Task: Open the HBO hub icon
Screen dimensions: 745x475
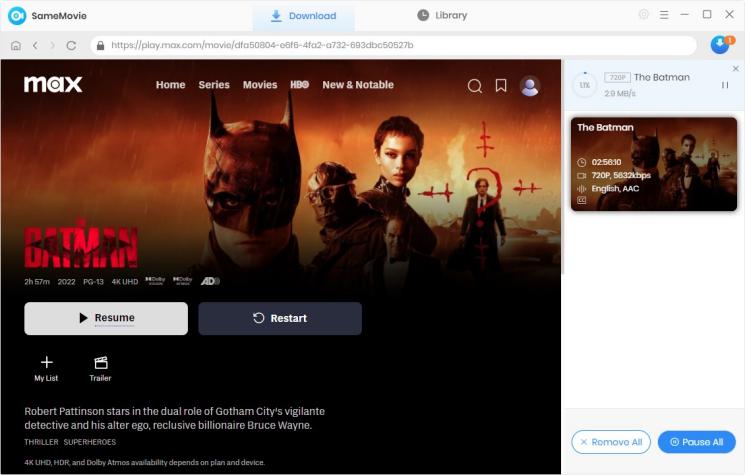Action: click(x=299, y=85)
